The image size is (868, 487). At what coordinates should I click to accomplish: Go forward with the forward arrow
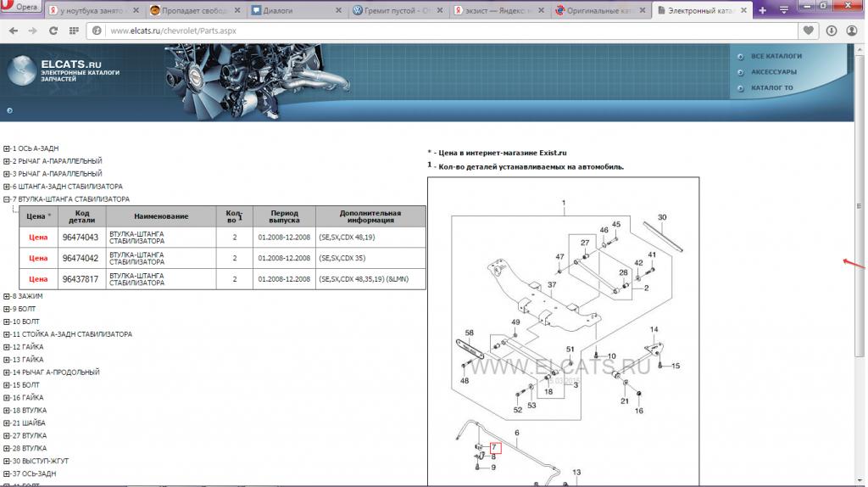(x=33, y=31)
